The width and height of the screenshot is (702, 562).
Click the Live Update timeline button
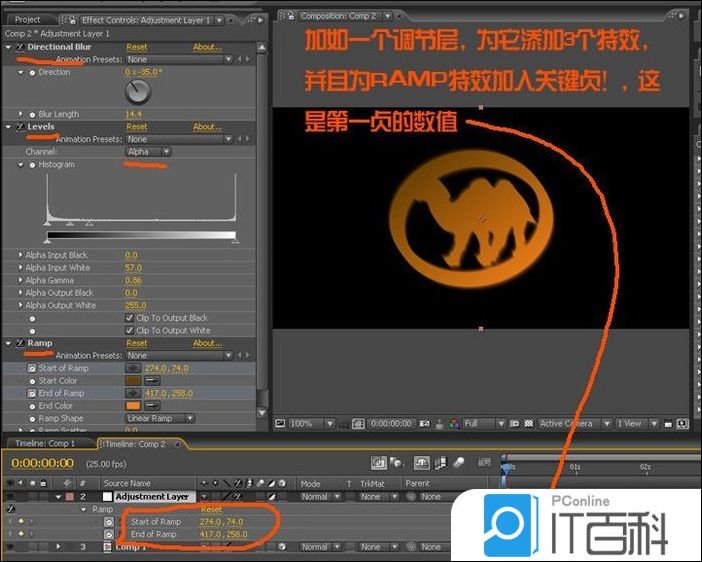[x=378, y=463]
